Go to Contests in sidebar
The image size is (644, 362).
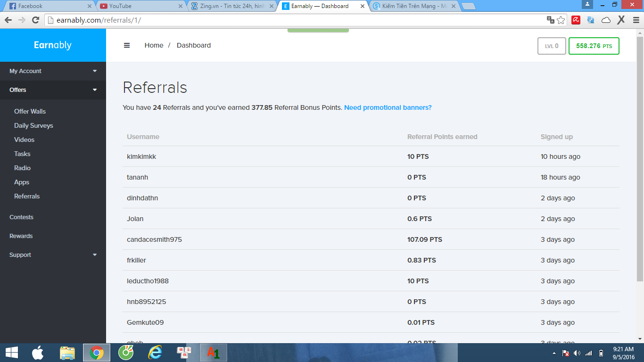pyautogui.click(x=21, y=217)
